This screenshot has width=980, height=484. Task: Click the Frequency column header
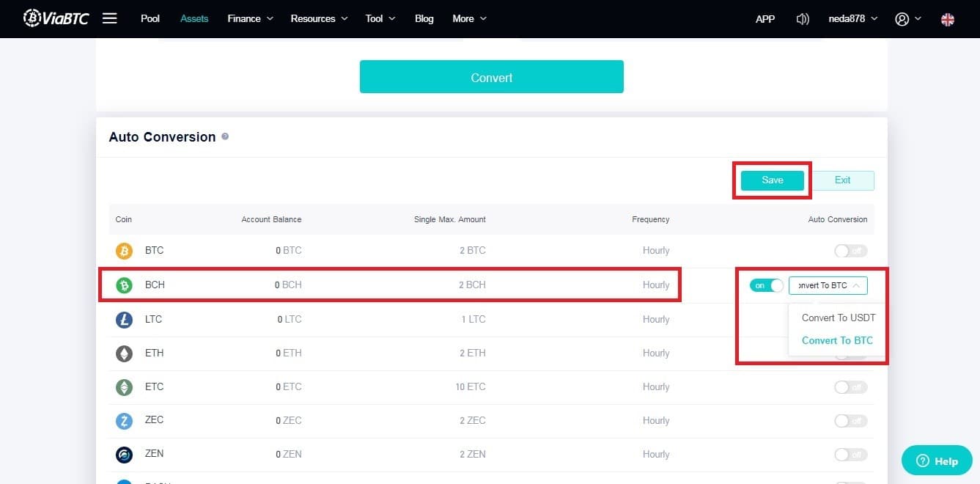tap(651, 219)
